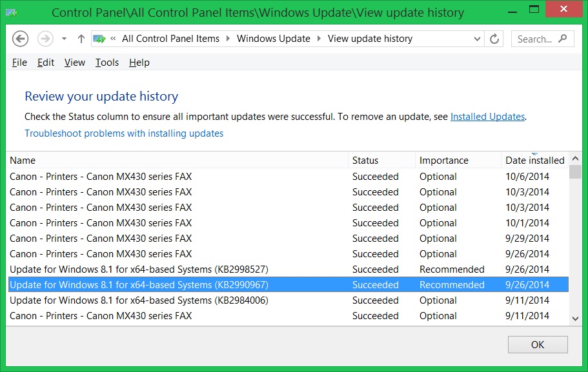
Task: Open the Tools menu
Action: click(107, 63)
